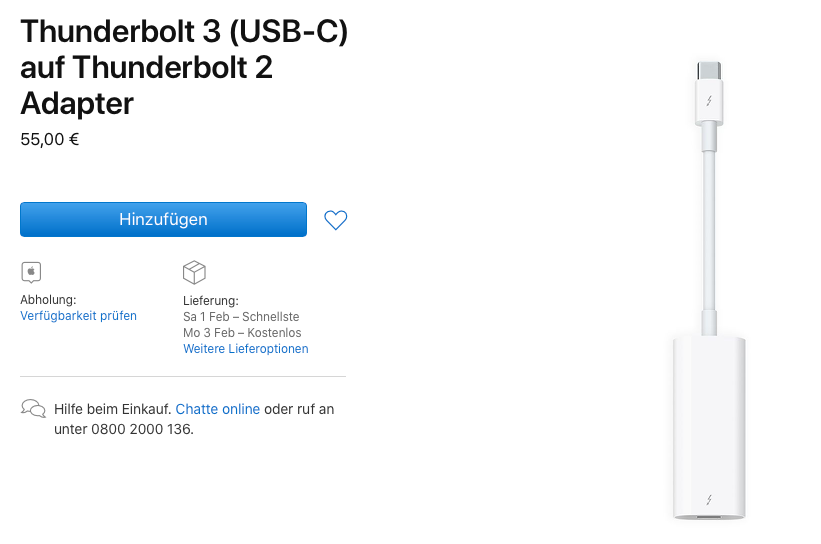Click the Lieferung label
Viewport: 821px width, 544px height.
211,300
